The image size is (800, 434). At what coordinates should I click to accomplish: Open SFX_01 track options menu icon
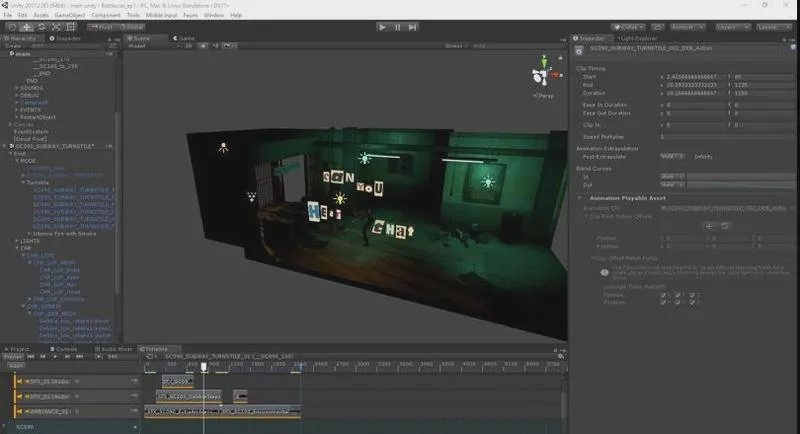pyautogui.click(x=135, y=381)
